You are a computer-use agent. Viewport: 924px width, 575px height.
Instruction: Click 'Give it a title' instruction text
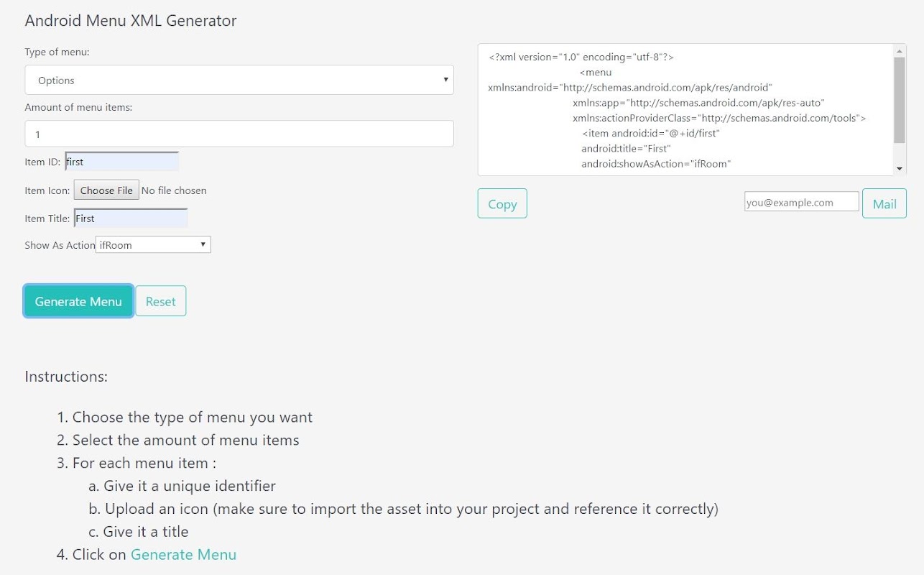(x=146, y=532)
